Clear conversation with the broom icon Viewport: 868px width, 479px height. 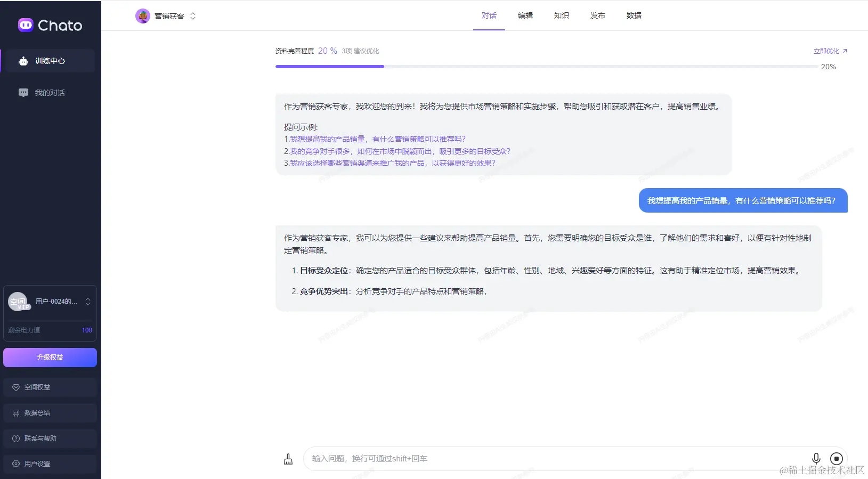(x=288, y=459)
